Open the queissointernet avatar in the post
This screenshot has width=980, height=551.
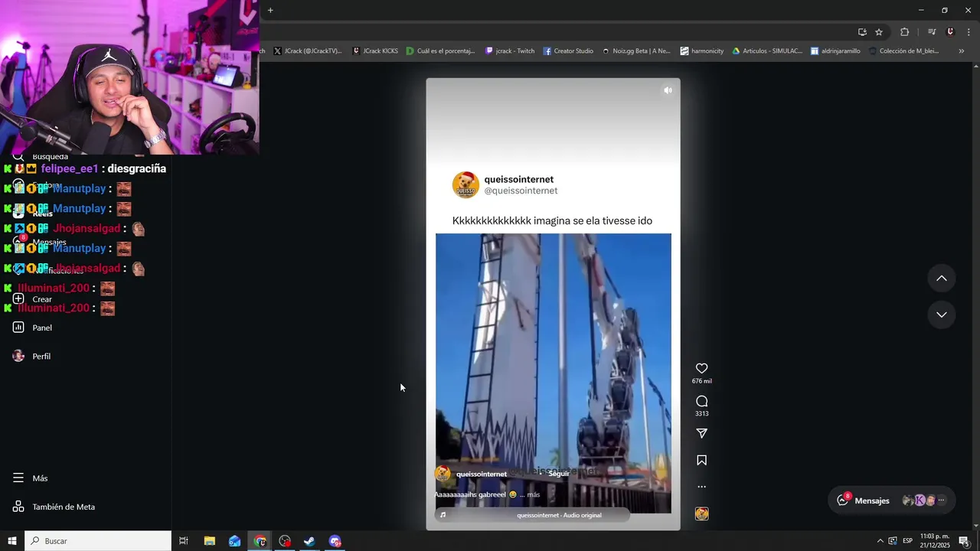pos(465,184)
